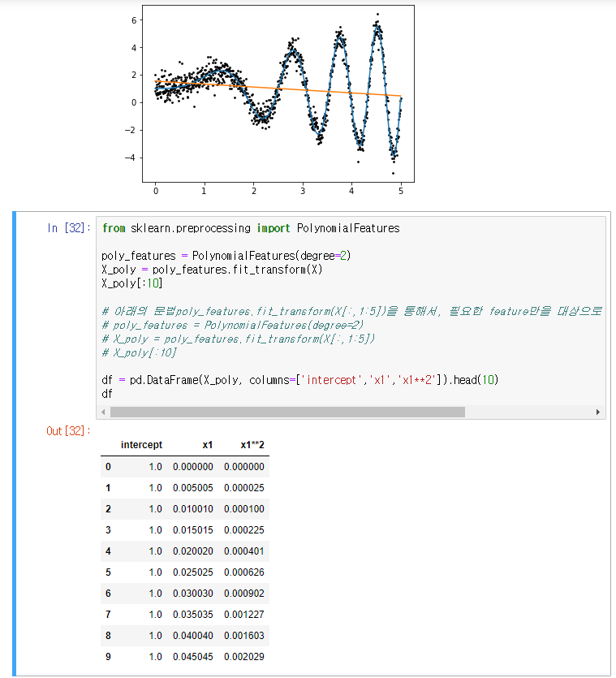Click the x1**2 value 0.000025
Image resolution: width=616 pixels, height=678 pixels.
click(x=244, y=488)
